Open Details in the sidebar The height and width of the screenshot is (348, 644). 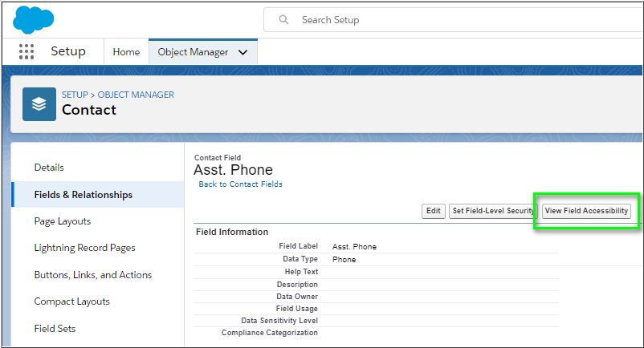pos(49,168)
